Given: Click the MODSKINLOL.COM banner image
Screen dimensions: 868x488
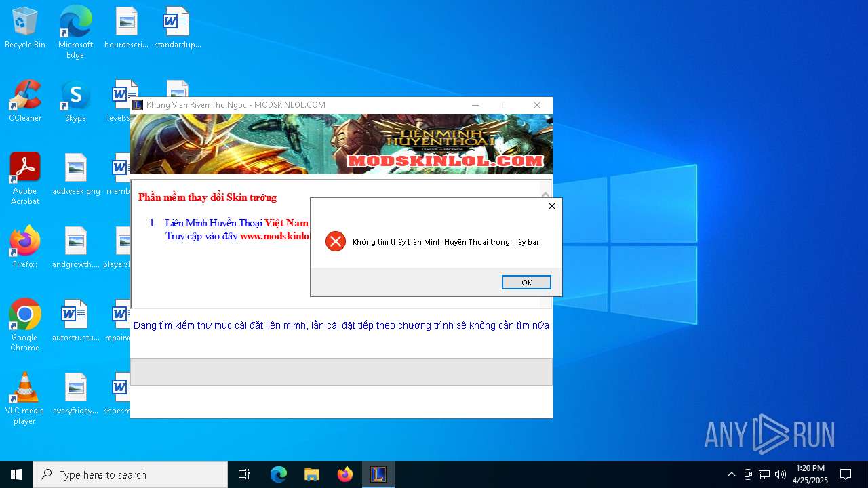Looking at the screenshot, I should pos(341,144).
